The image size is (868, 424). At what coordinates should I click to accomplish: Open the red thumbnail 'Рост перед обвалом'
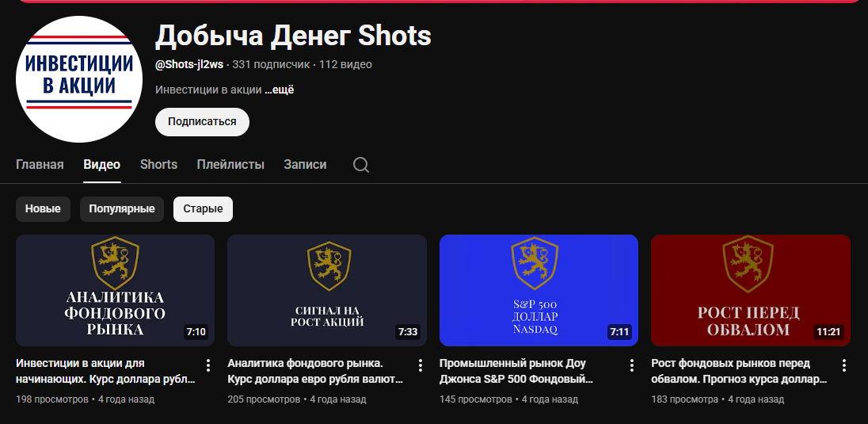[751, 290]
